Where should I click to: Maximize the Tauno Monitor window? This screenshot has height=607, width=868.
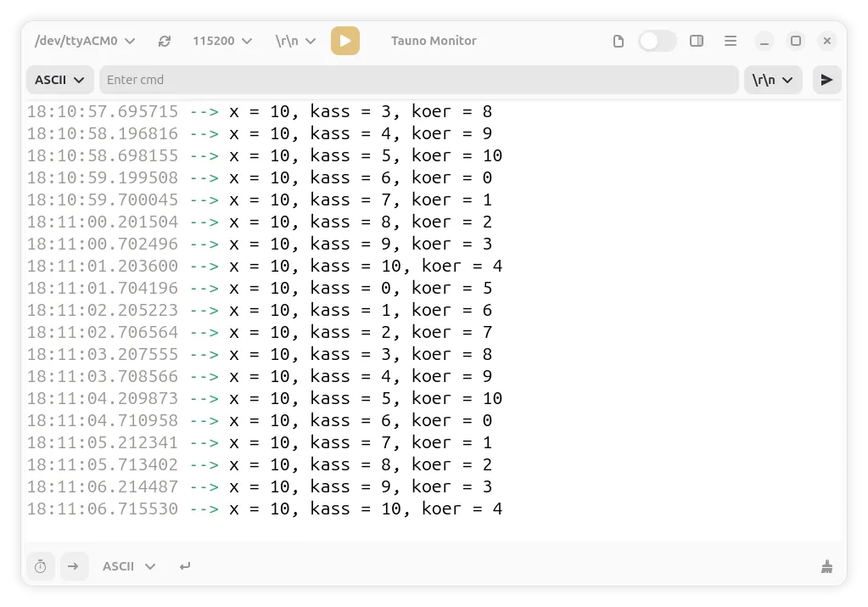click(x=796, y=41)
